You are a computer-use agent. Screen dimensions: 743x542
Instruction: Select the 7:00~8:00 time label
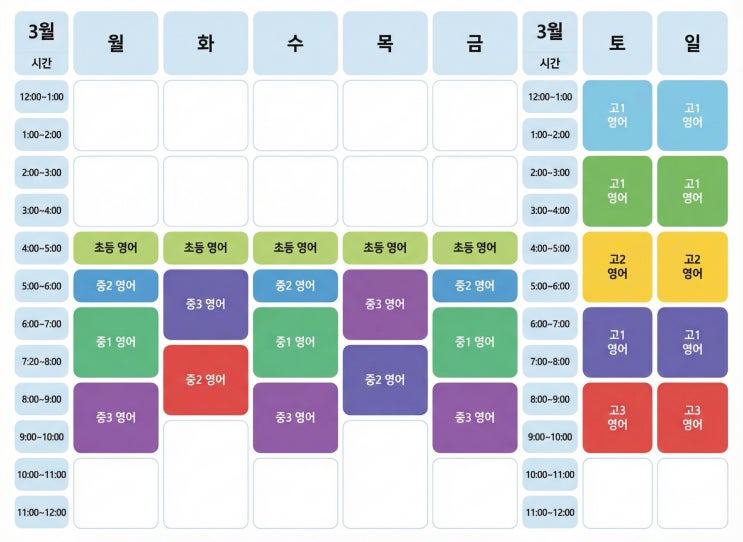[550, 361]
